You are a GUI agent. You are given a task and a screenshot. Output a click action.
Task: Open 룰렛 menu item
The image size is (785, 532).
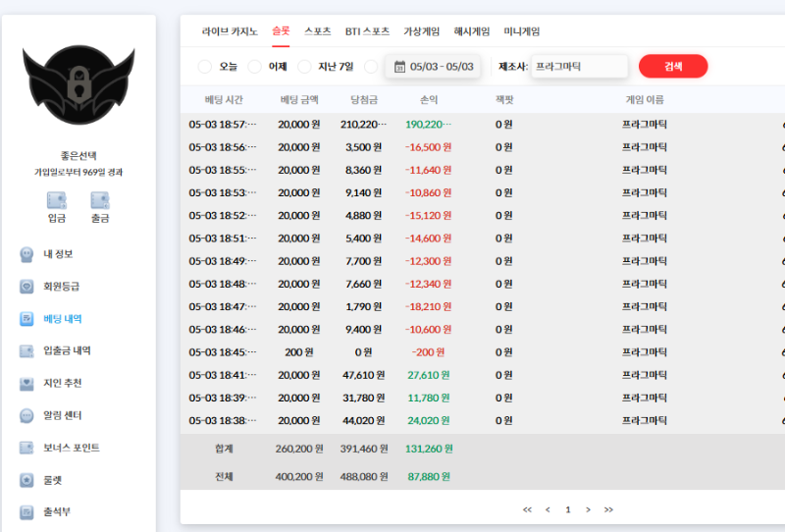53,480
